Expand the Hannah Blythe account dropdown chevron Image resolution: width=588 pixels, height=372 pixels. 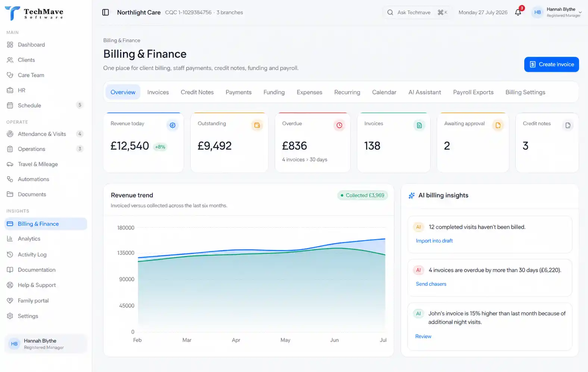(580, 13)
